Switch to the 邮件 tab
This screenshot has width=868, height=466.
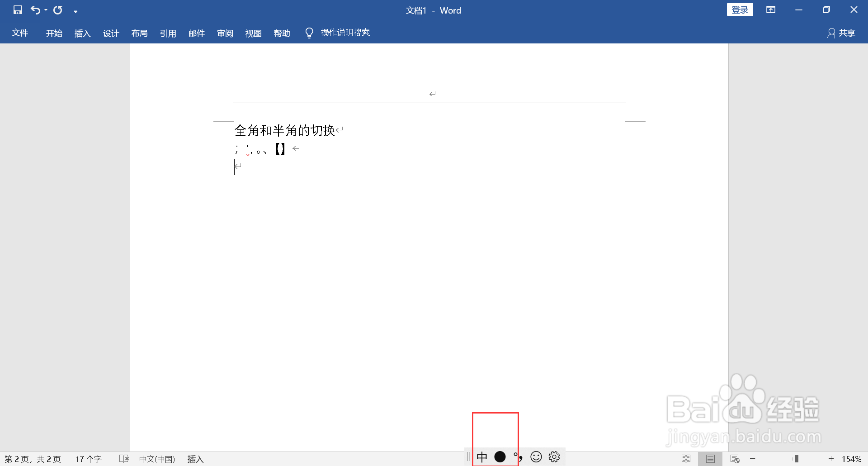197,33
